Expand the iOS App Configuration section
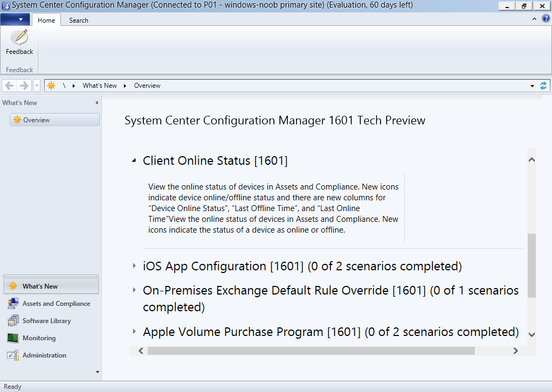This screenshot has height=392, width=552. tap(134, 266)
